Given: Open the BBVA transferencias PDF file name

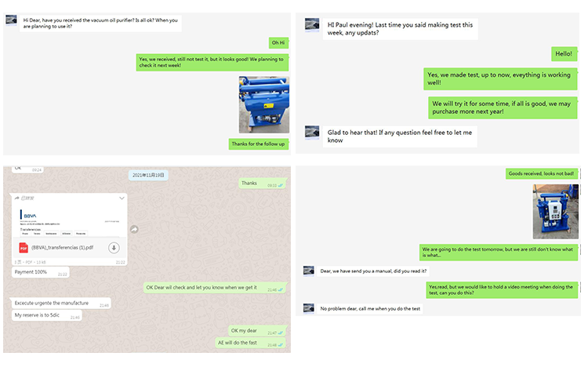Looking at the screenshot, I should coord(62,248).
